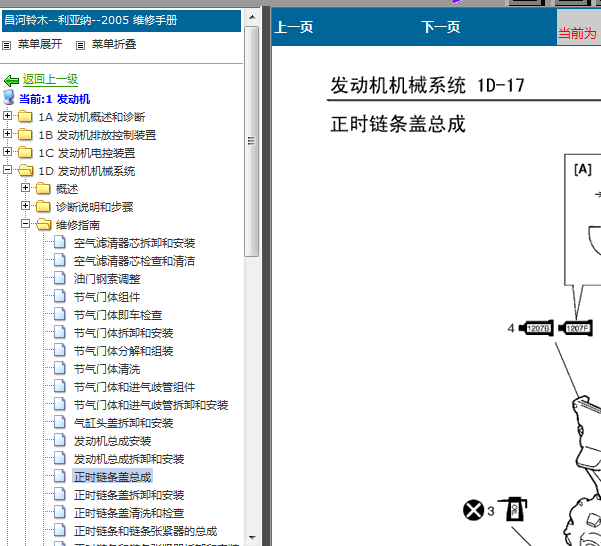Click the 1207B sealant tube icon in diagram
Image resolution: width=601 pixels, height=546 pixels.
536,328
